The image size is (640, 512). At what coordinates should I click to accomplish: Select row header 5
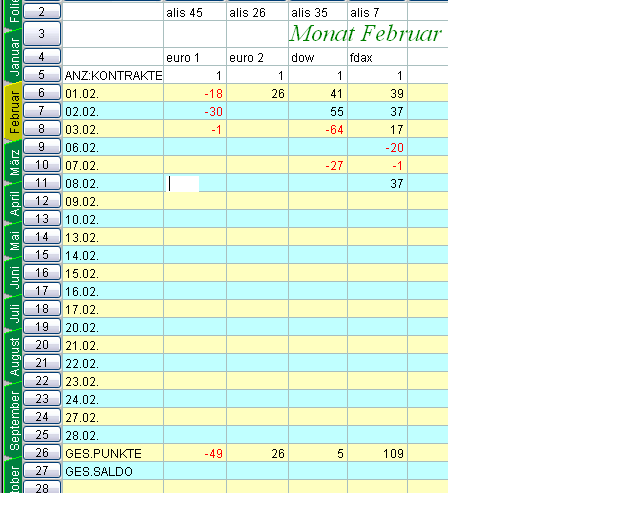(42, 75)
